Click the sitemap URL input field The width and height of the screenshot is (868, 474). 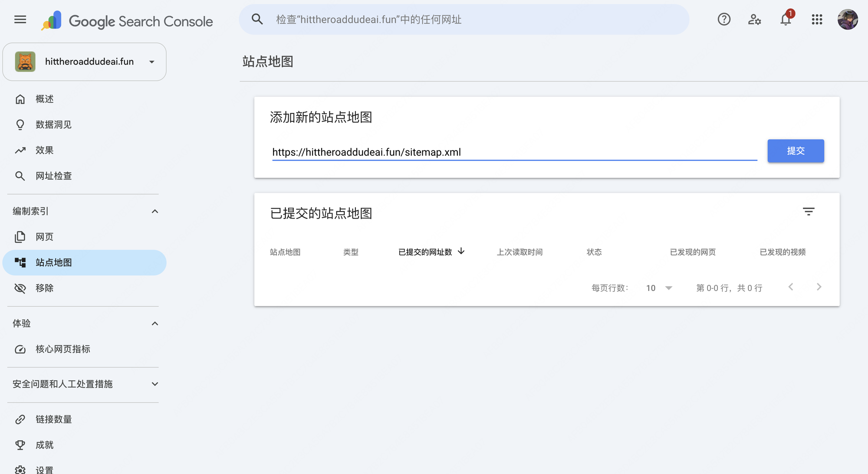[x=515, y=152]
